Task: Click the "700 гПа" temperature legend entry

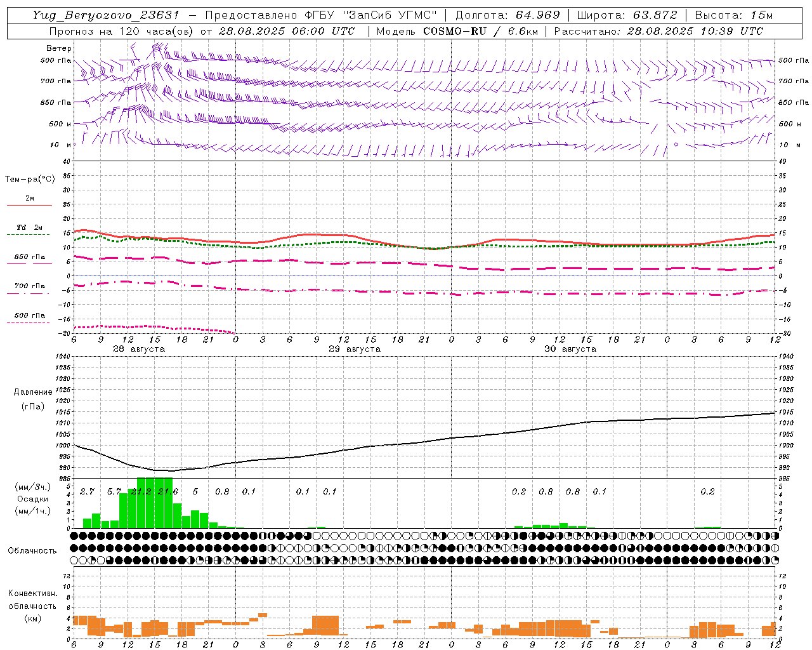Action: (x=29, y=286)
